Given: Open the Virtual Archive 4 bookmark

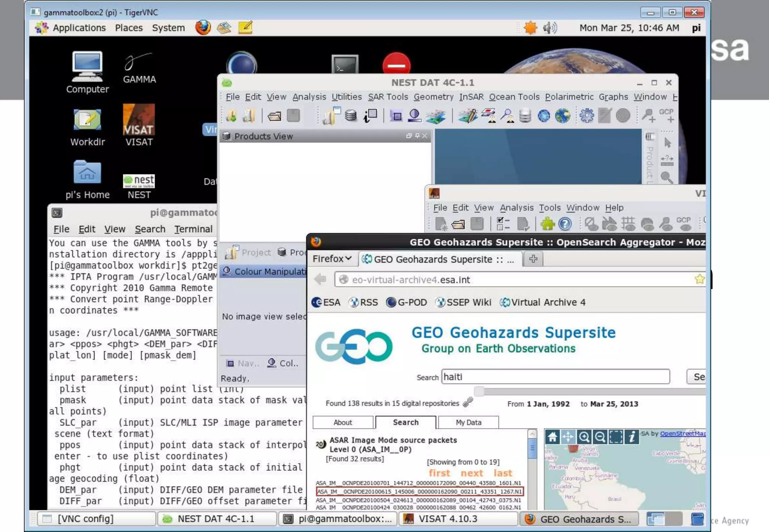Looking at the screenshot, I should click(543, 302).
